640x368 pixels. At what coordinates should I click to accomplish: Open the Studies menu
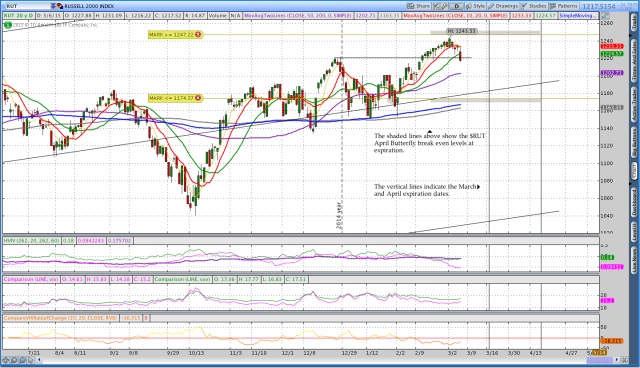click(x=533, y=6)
